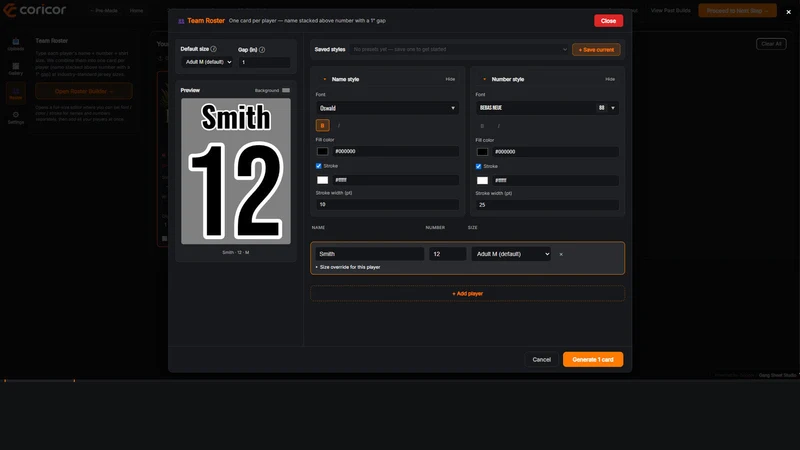Click the Team Roster people icon in dialog title
Screen dimensions: 800x450
tap(181, 21)
